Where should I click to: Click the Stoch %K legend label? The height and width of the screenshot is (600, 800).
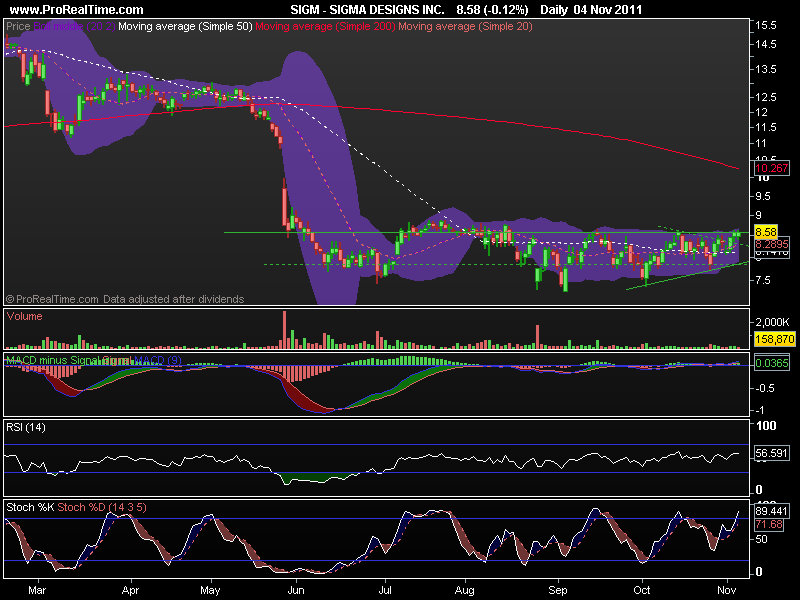[31, 508]
